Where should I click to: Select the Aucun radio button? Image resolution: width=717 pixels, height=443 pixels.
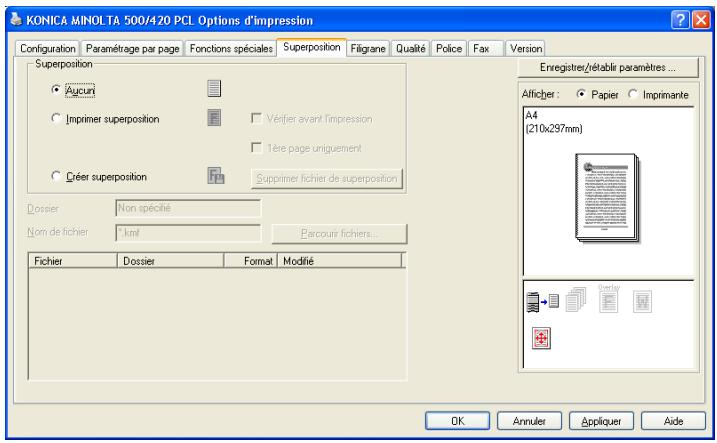coord(56,90)
